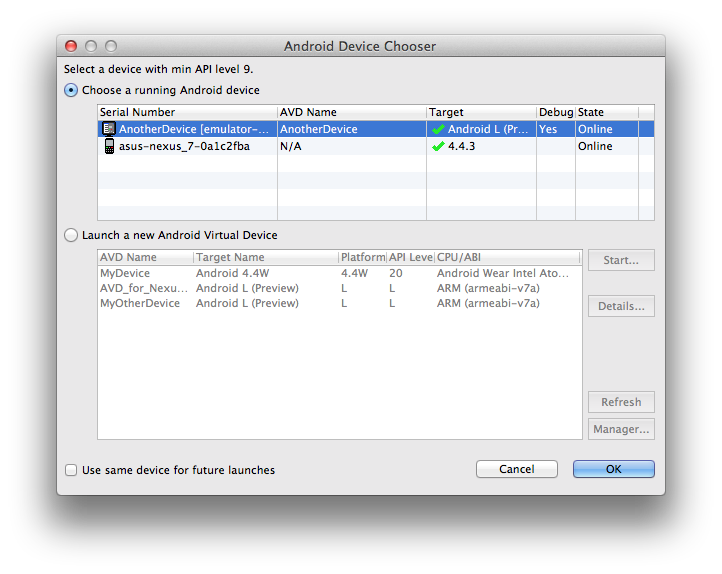Image resolution: width=722 pixels, height=574 pixels.
Task: Click Android Wear Intel Ato... CPU cell
Action: point(503,273)
